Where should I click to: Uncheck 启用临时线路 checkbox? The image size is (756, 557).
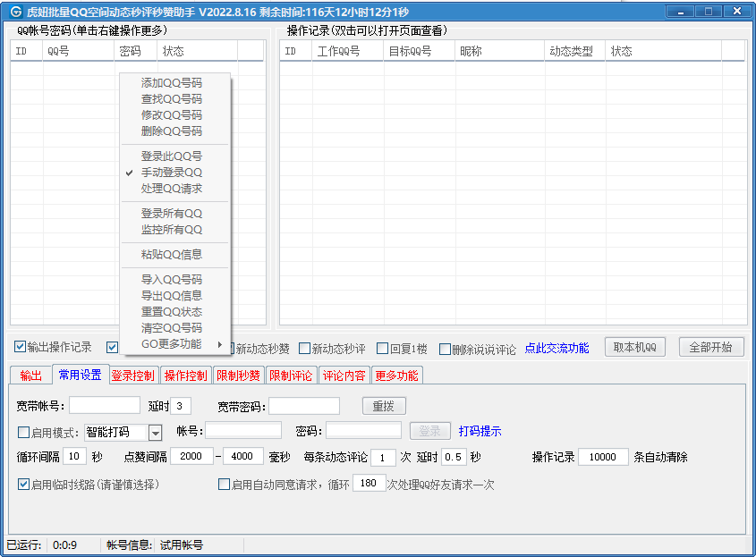click(x=23, y=485)
